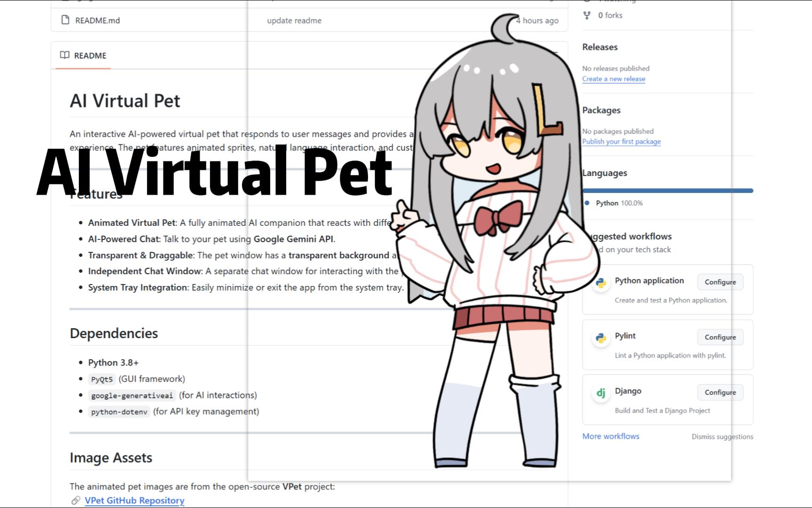The width and height of the screenshot is (812, 508).
Task: Click the '4 hours ago' timestamp
Action: 537,20
